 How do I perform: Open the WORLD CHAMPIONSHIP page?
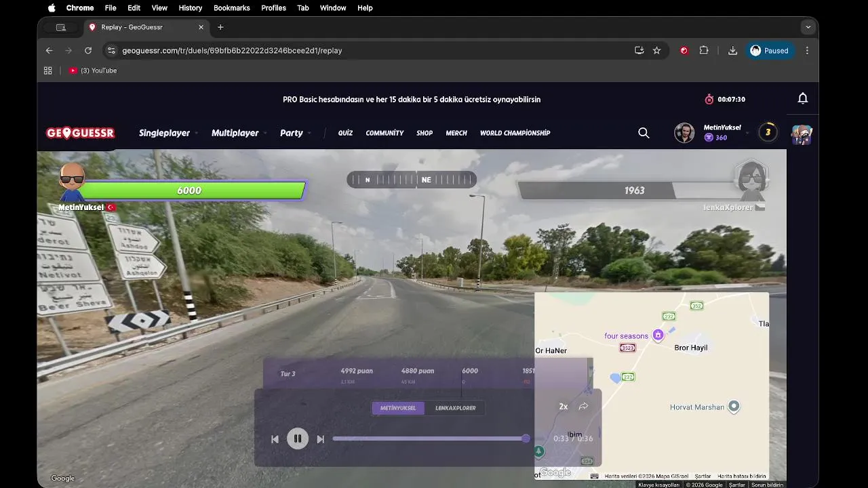515,133
